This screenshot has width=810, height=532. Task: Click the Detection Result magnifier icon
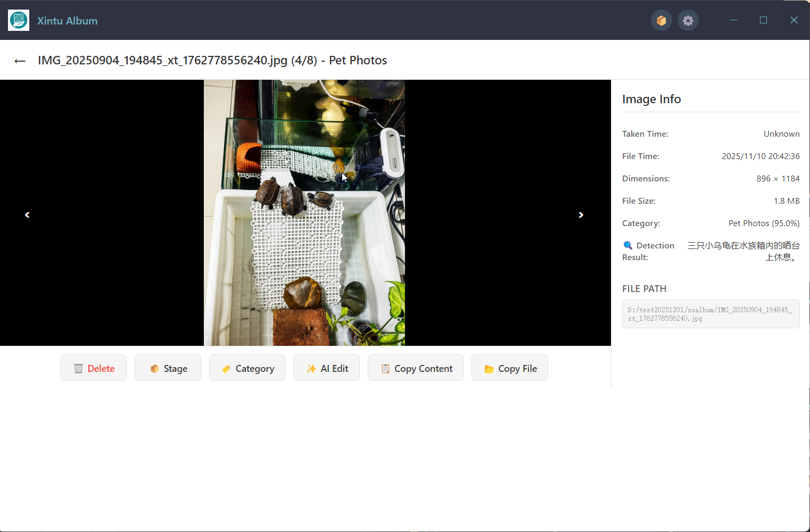(628, 245)
